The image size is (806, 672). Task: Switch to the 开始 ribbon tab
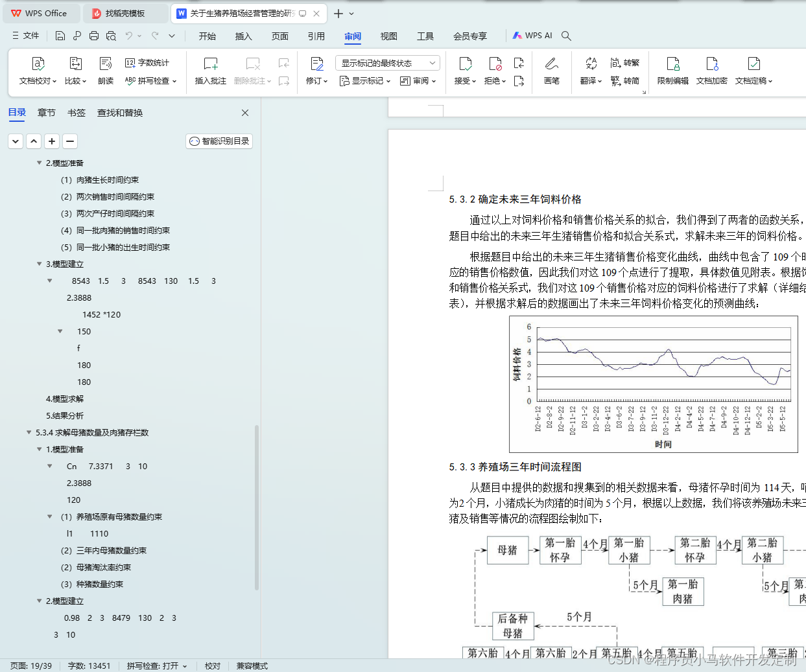click(207, 36)
